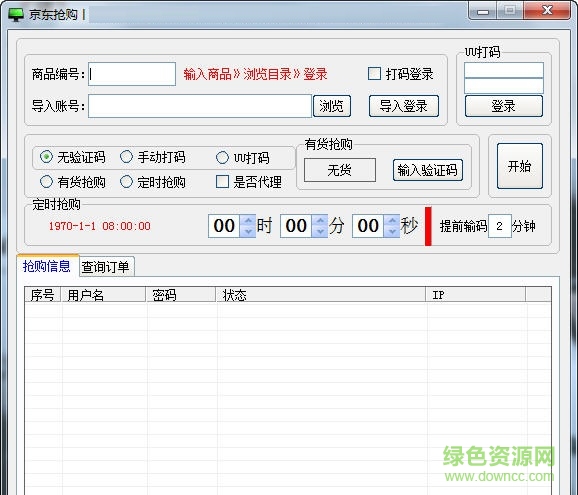Increase the second (秒) spinner value
Viewport: 578px width, 495px height.
point(392,220)
